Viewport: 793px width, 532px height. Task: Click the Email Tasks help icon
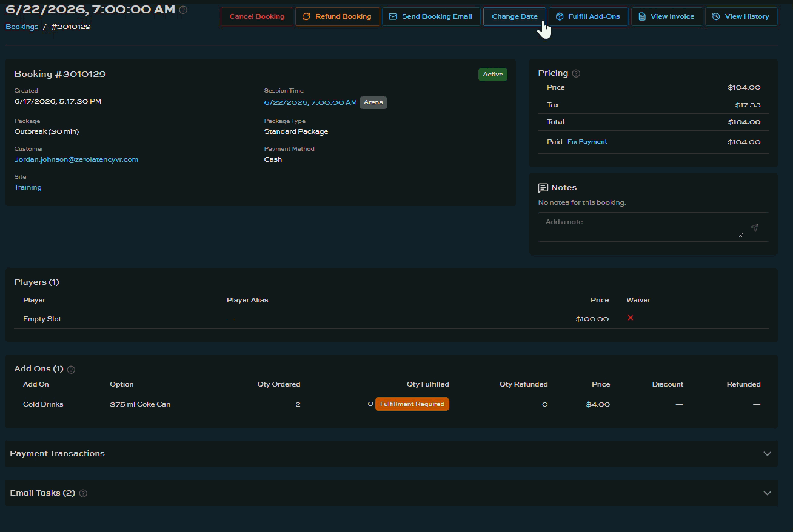tap(83, 493)
